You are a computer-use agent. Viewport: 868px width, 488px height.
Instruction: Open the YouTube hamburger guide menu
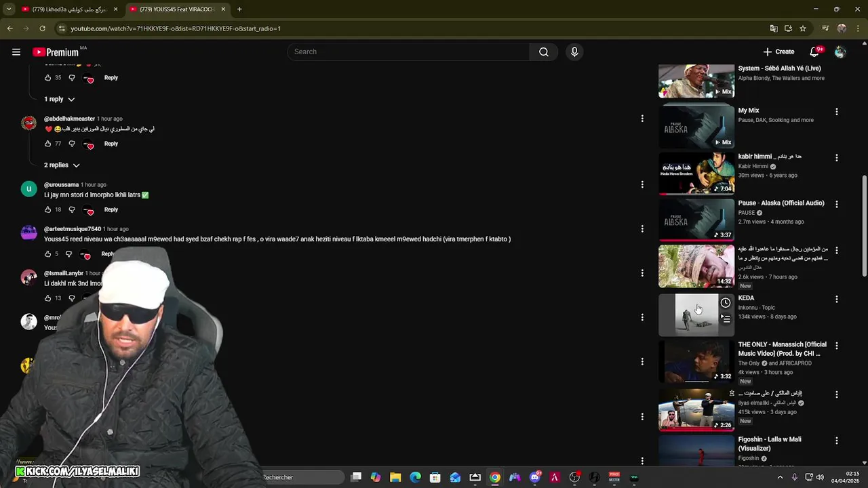16,52
